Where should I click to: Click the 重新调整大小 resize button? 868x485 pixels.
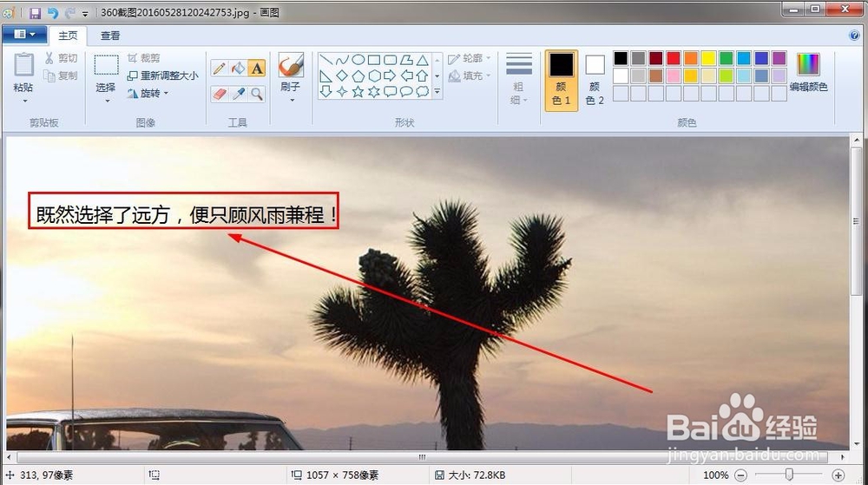click(x=163, y=75)
